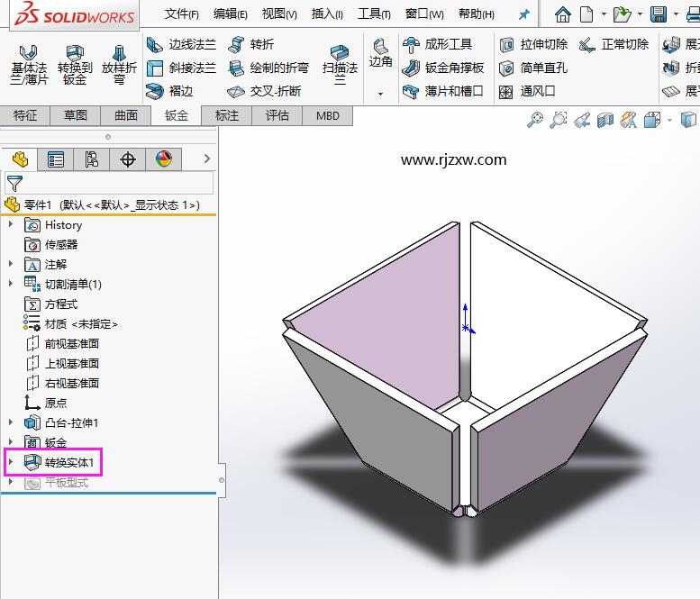Expand the 转换实体1 feature node
This screenshot has width=700, height=599.
coord(11,461)
